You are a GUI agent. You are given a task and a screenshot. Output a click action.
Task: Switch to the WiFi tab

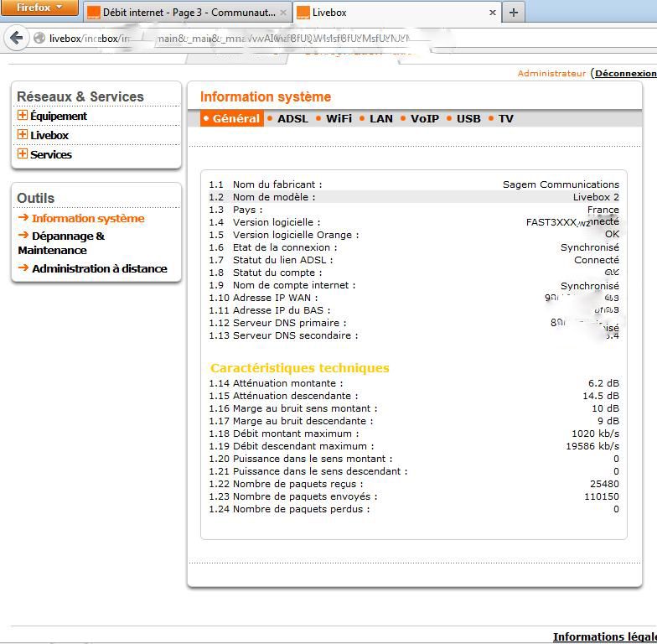(x=339, y=119)
